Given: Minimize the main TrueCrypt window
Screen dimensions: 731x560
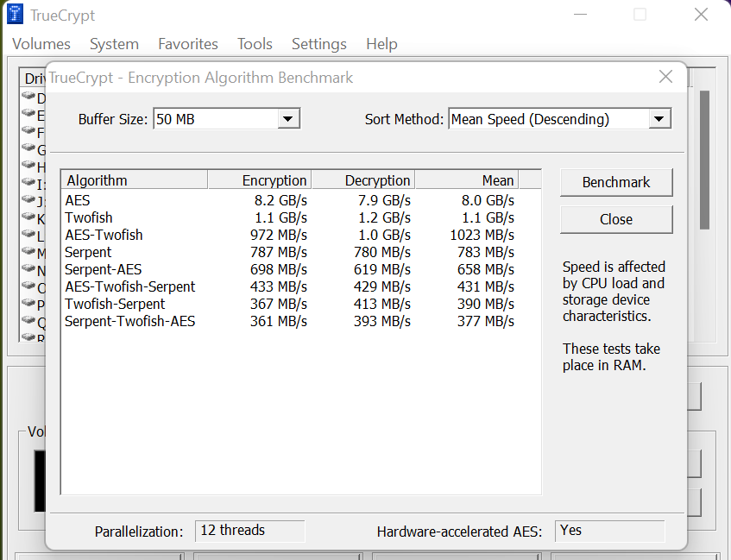Looking at the screenshot, I should [580, 15].
